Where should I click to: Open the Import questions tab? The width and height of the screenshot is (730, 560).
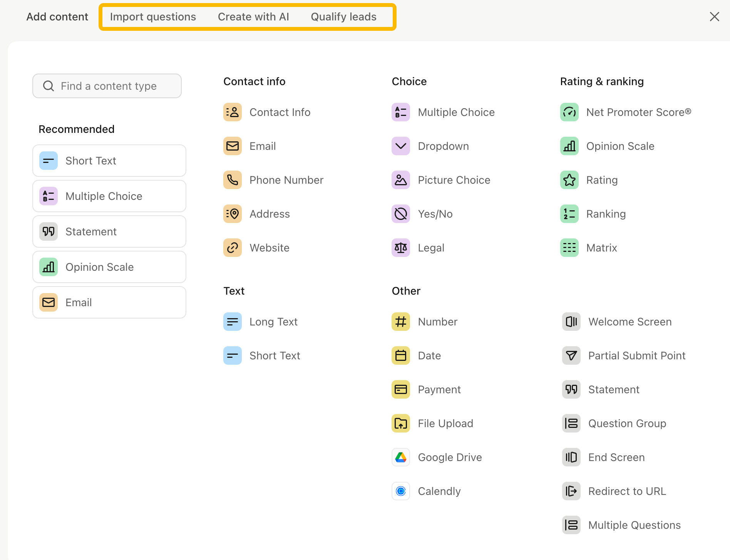pyautogui.click(x=153, y=17)
